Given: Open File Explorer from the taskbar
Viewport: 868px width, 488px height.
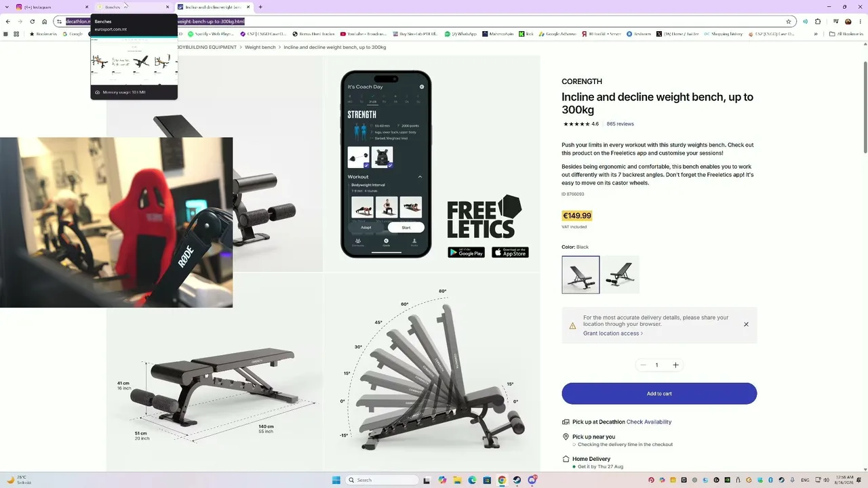Looking at the screenshot, I should tap(457, 480).
